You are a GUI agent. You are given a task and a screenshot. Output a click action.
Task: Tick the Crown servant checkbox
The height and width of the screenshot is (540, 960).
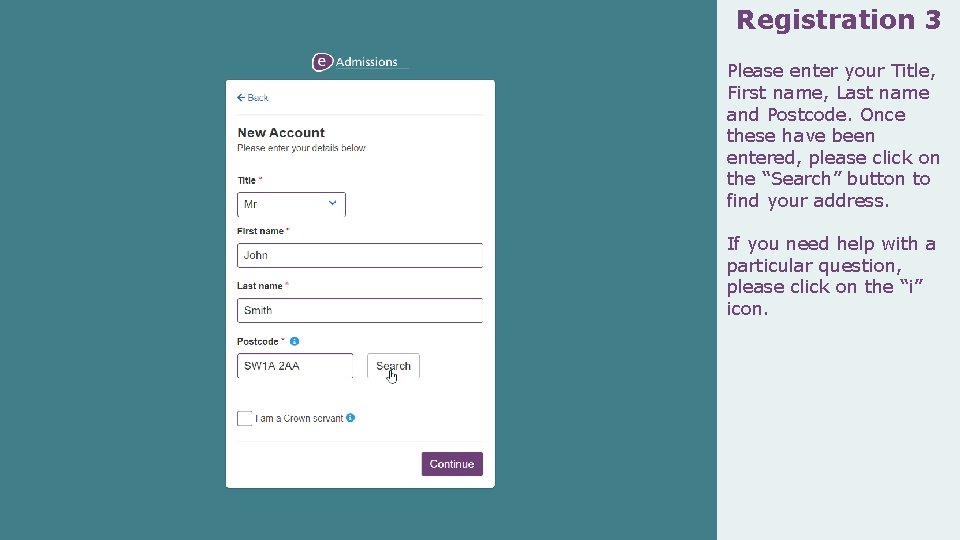(245, 418)
